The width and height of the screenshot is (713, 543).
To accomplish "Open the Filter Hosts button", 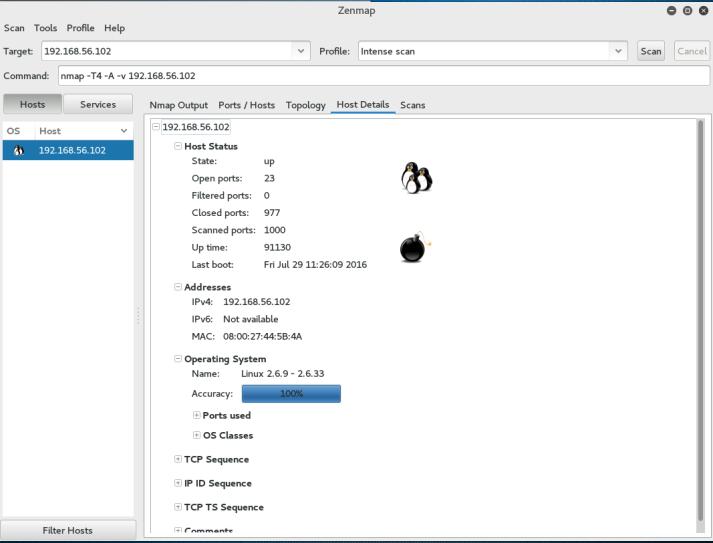I will (x=68, y=530).
